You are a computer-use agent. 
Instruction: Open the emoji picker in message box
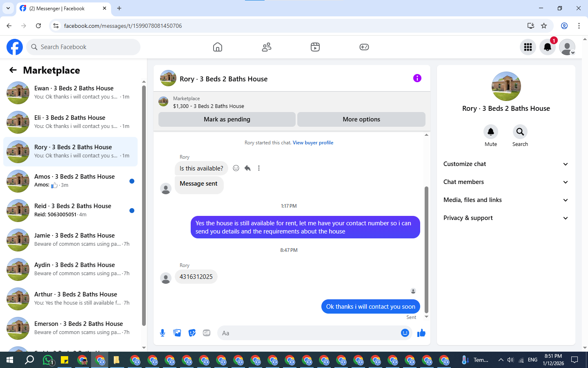pyautogui.click(x=405, y=333)
